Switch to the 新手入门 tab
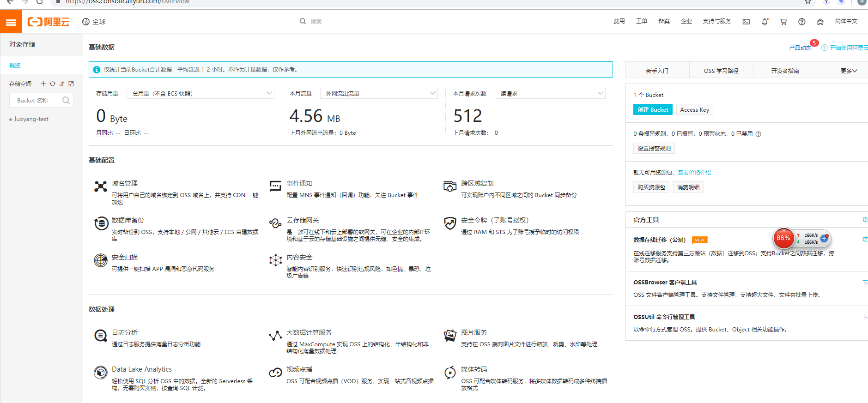 coord(657,71)
